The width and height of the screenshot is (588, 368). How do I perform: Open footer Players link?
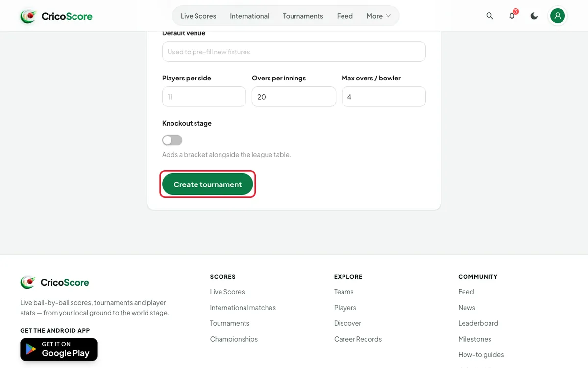coord(345,308)
